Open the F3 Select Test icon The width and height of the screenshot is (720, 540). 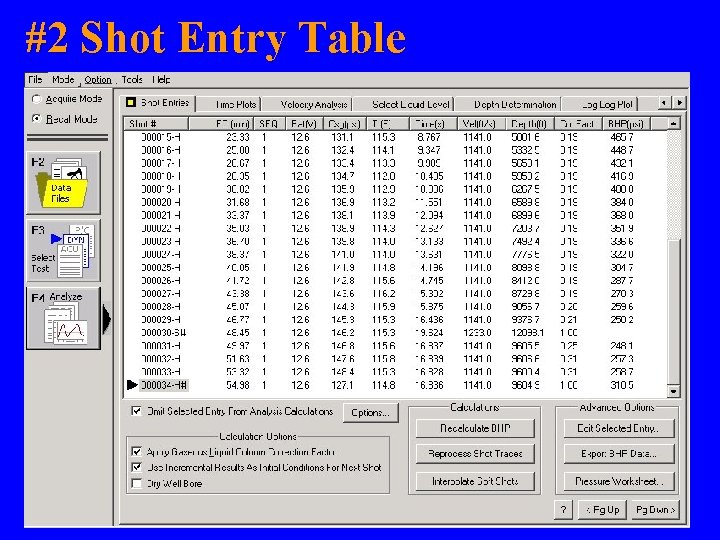pos(63,251)
